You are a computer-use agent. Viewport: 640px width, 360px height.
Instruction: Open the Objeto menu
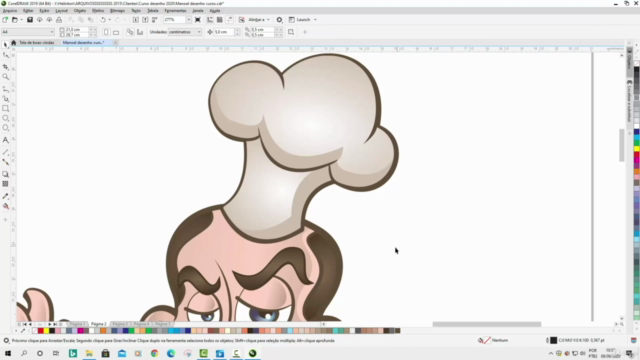[80, 11]
